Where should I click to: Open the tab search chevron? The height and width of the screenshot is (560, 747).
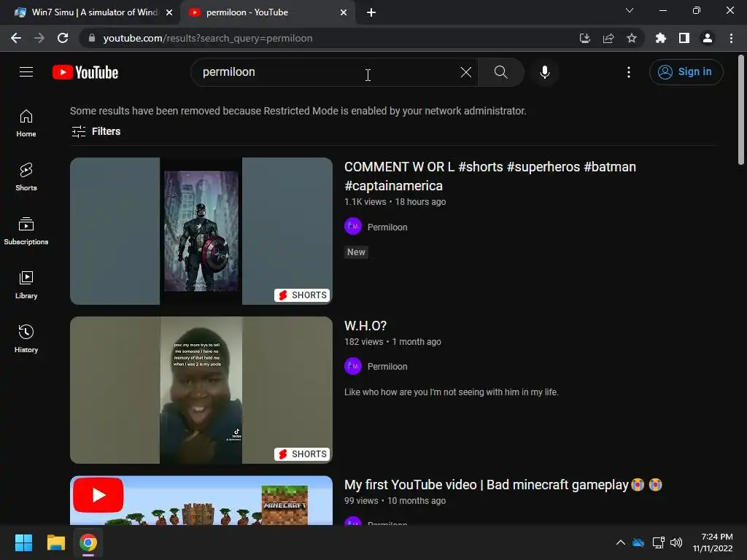630,10
